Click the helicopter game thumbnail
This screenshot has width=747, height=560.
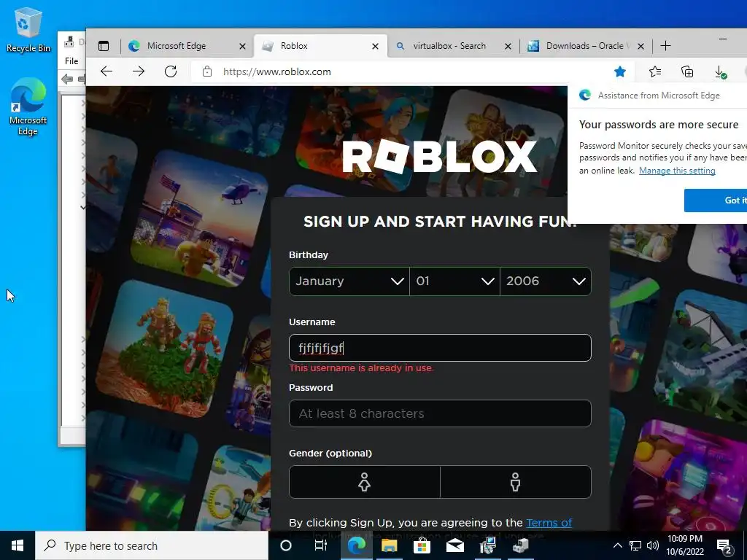198,217
